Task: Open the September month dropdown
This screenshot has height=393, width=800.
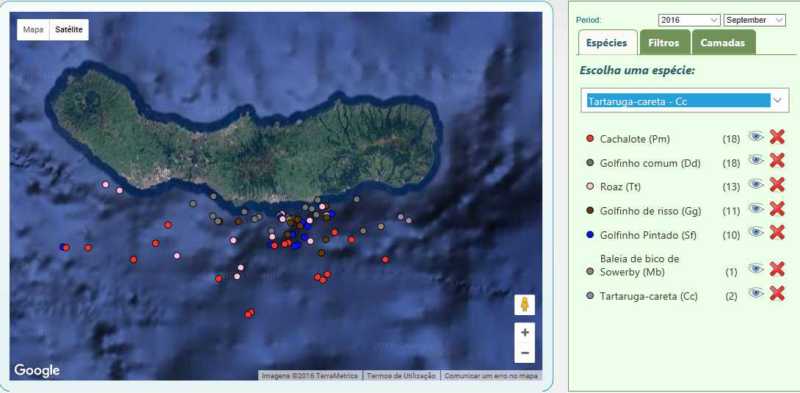Action: pyautogui.click(x=755, y=20)
